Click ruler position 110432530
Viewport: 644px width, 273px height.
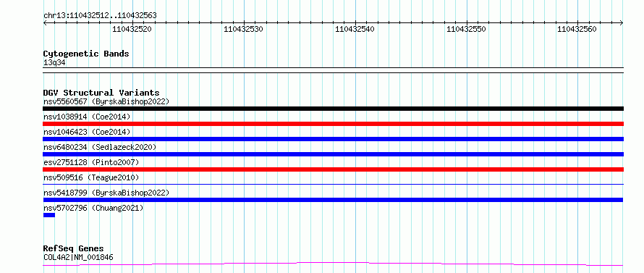click(243, 29)
